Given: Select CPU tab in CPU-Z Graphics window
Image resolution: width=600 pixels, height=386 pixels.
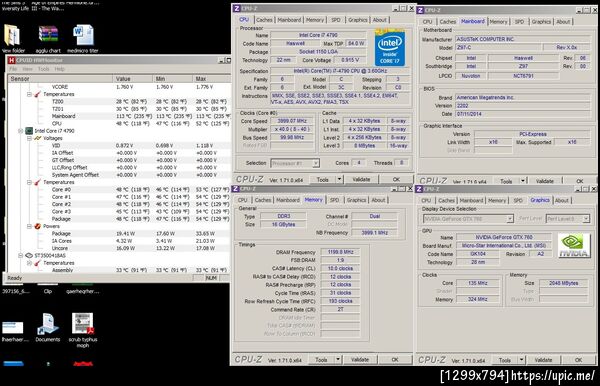Looking at the screenshot, I should click(x=426, y=200).
